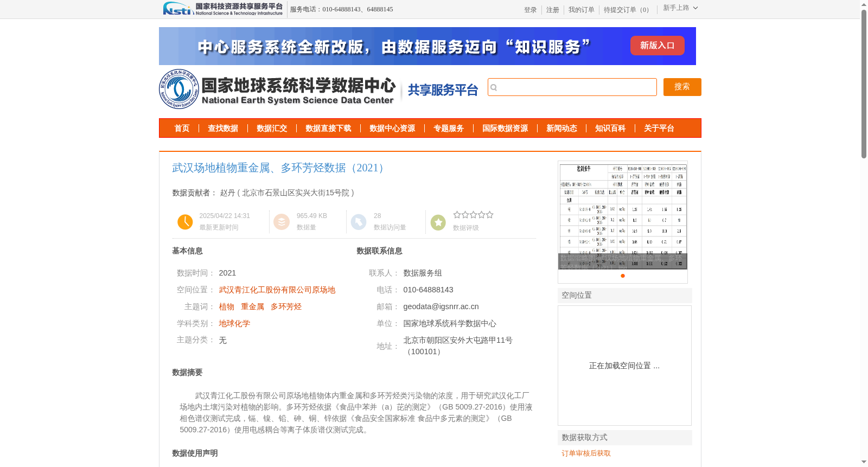This screenshot has height=467, width=868.
Task: Open the 数据直接下载 menu item
Action: 328,129
